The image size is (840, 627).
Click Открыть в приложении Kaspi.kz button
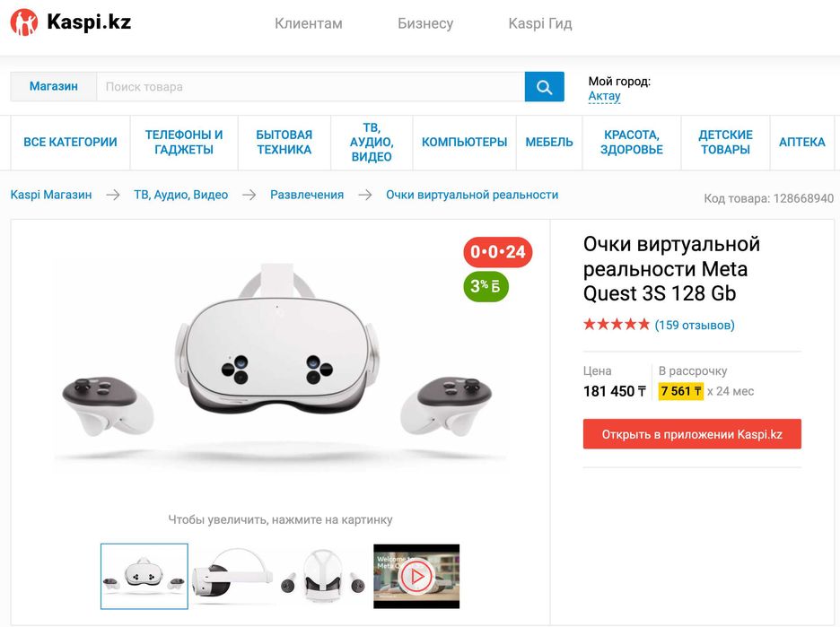(x=692, y=434)
